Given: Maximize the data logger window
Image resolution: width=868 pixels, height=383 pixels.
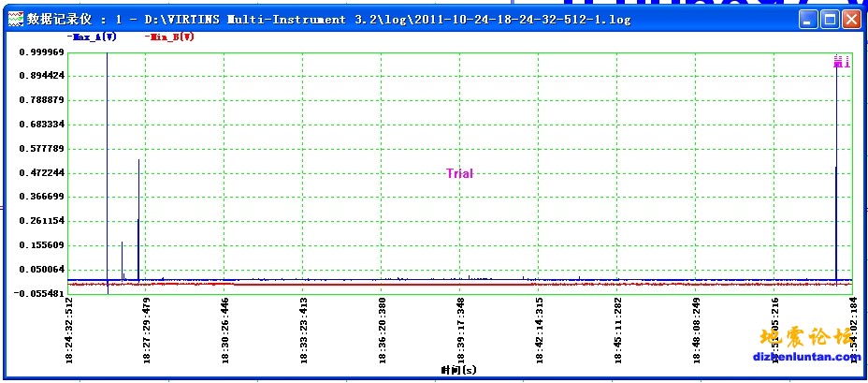Looking at the screenshot, I should coord(829,19).
